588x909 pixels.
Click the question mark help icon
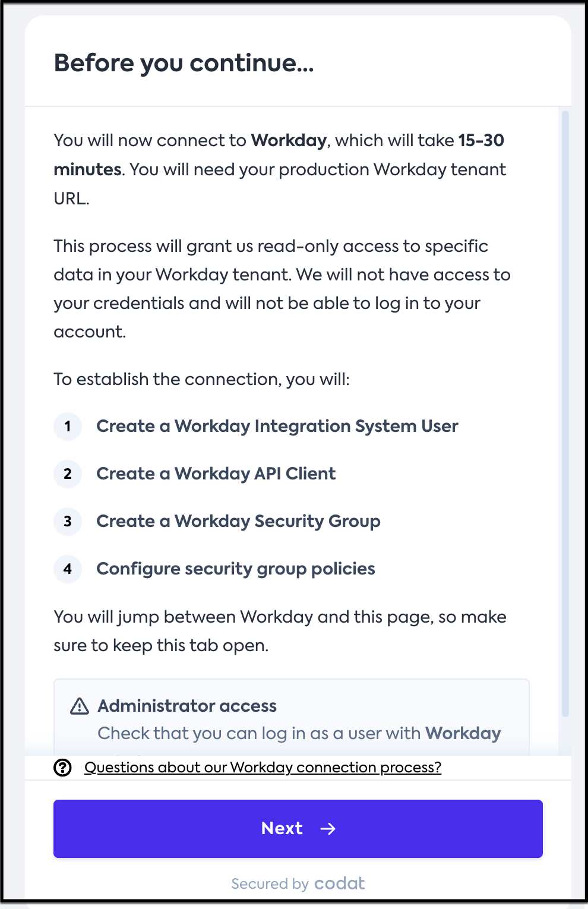click(62, 768)
